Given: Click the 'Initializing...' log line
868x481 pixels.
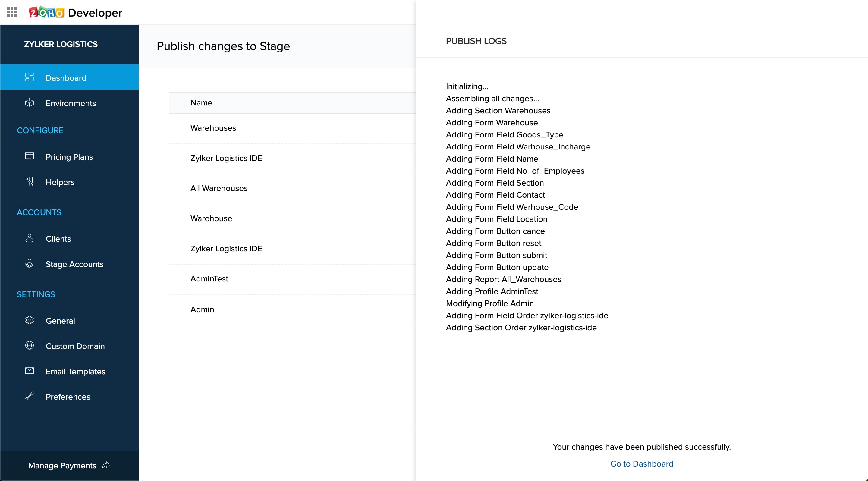Looking at the screenshot, I should click(x=467, y=86).
